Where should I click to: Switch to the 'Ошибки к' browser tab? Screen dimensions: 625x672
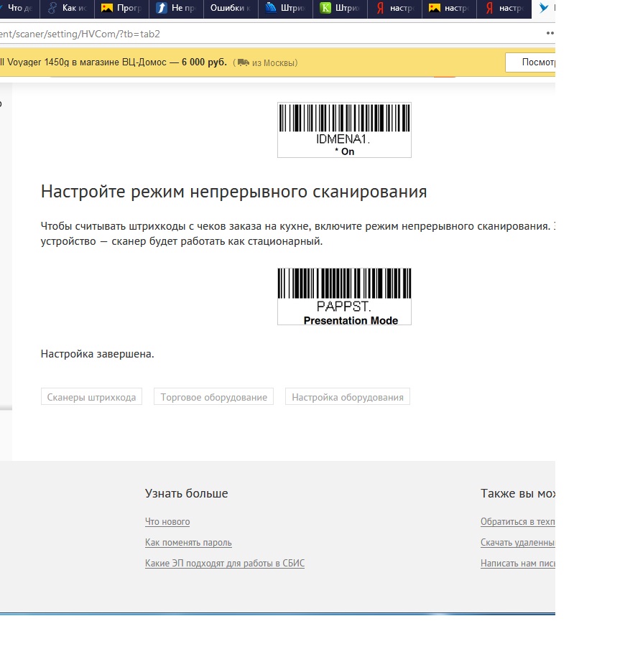[x=231, y=9]
